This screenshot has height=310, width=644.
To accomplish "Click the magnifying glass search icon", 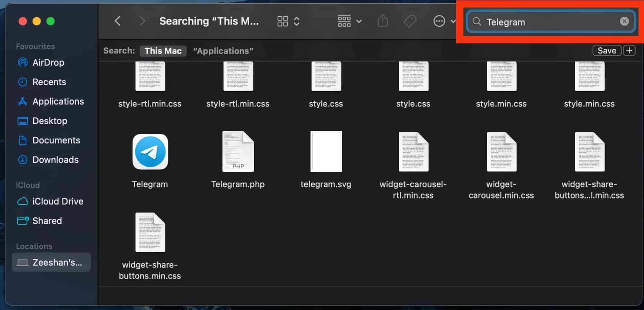I will click(477, 22).
